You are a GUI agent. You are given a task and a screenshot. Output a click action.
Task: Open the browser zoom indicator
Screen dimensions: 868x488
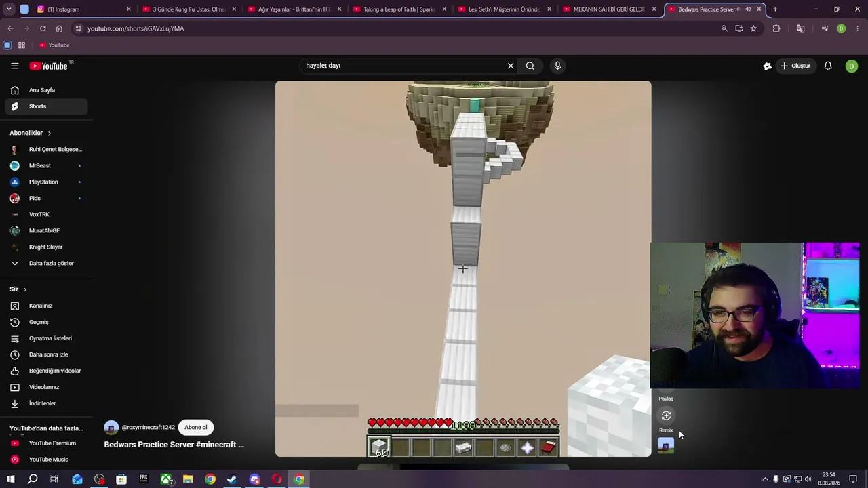(x=724, y=28)
